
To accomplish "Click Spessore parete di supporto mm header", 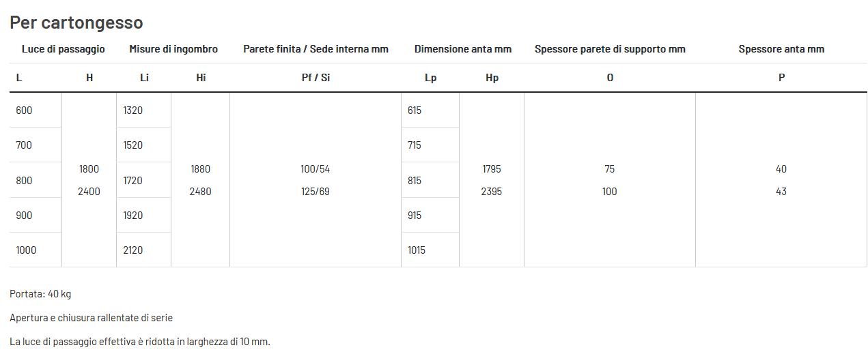I will (610, 49).
